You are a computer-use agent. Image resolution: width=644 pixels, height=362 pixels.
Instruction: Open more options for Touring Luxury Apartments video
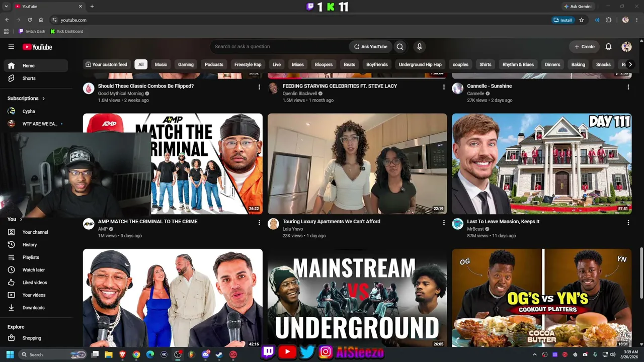tap(444, 222)
